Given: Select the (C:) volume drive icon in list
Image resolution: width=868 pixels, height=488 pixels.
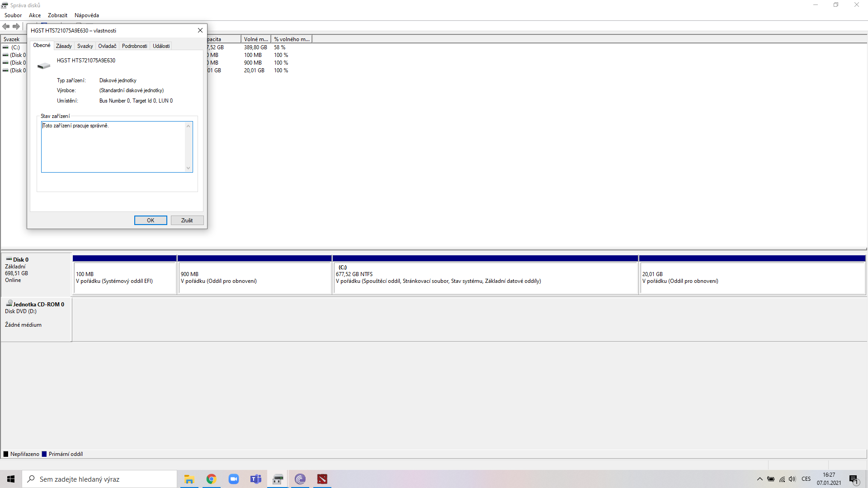Looking at the screenshot, I should (5, 47).
